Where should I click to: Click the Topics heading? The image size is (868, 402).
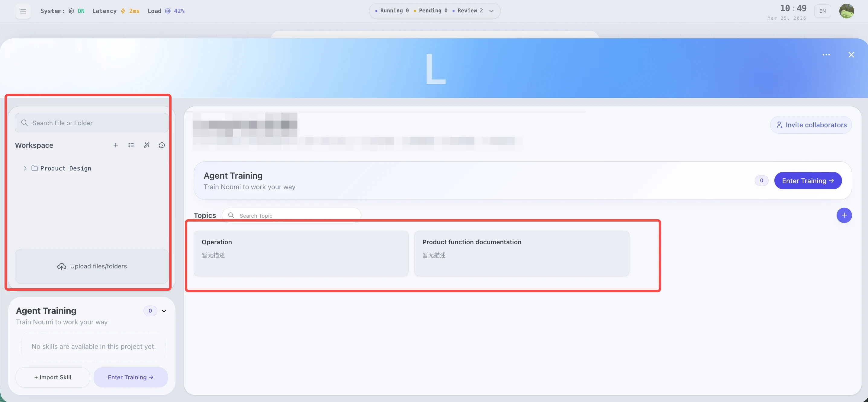tap(205, 215)
